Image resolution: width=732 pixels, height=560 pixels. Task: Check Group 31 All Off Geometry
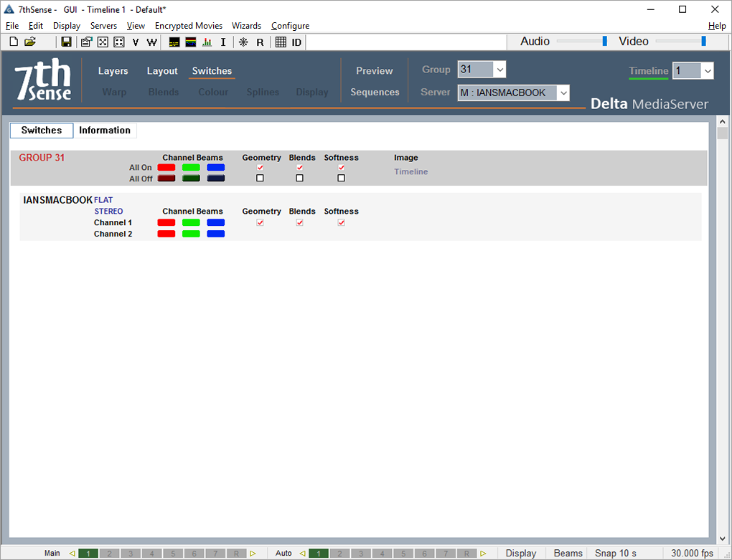(260, 178)
